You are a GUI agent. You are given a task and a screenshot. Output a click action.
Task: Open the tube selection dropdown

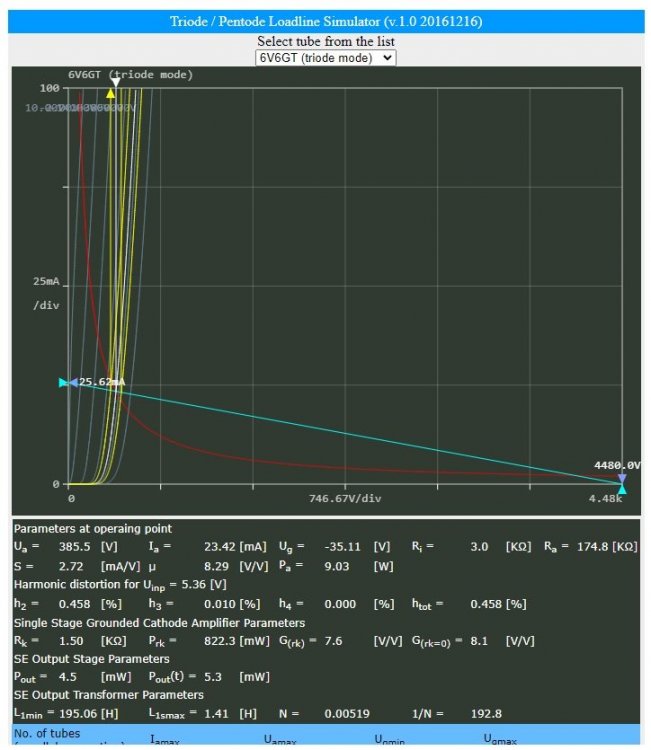pos(326,58)
